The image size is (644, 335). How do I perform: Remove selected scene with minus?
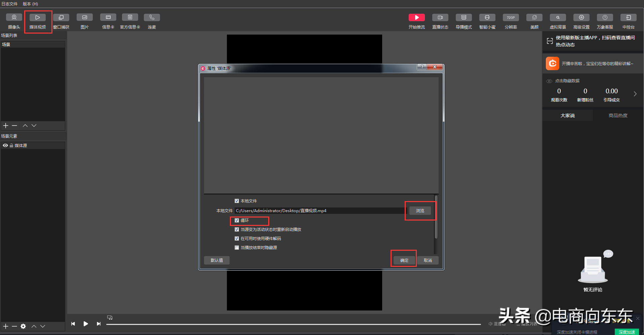click(14, 126)
